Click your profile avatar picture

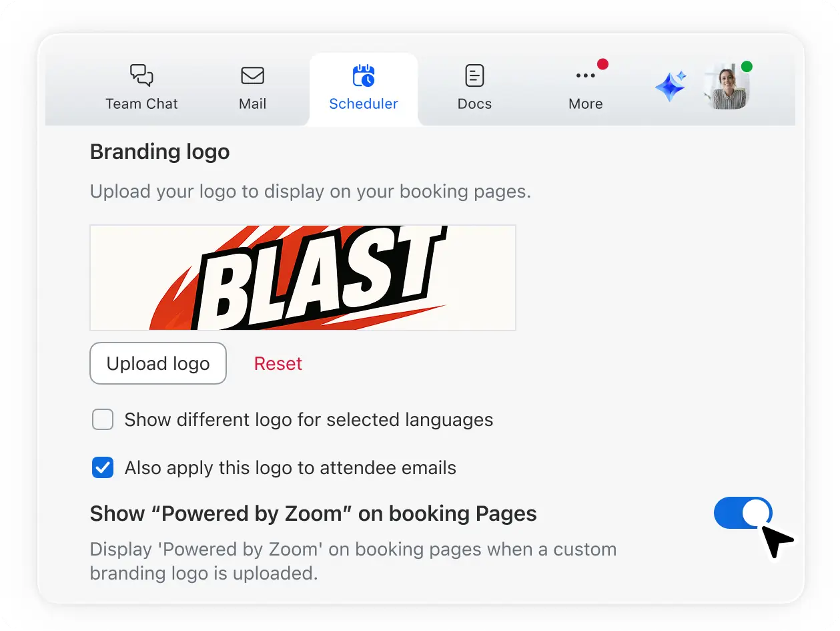(x=727, y=87)
